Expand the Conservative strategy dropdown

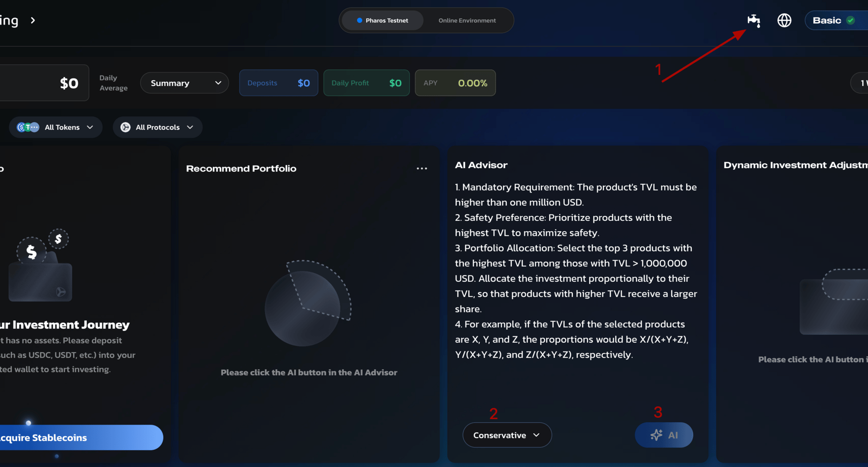(x=507, y=435)
